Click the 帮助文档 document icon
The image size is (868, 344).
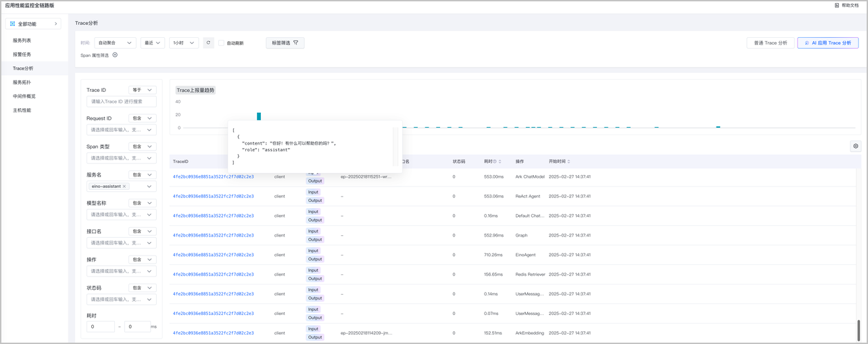click(x=837, y=5)
